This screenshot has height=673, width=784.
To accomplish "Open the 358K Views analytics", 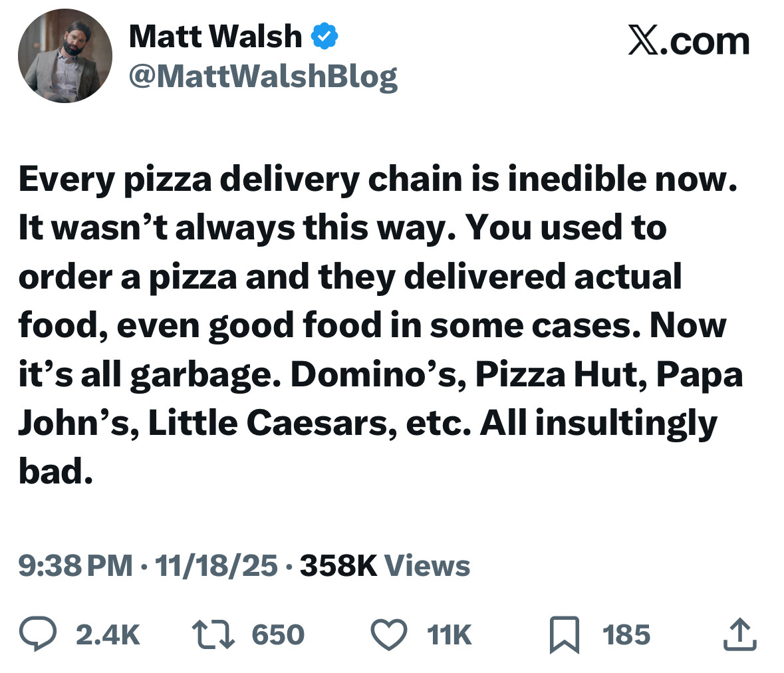I will point(385,565).
